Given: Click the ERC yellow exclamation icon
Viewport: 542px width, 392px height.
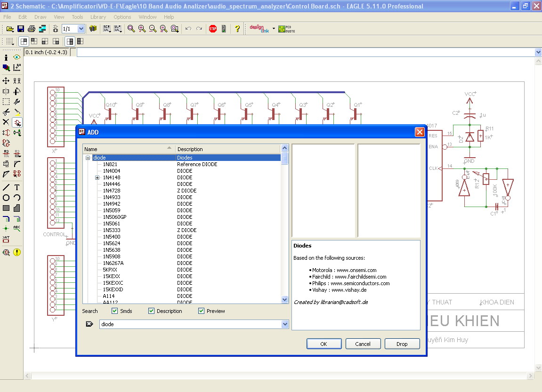Looking at the screenshot, I should 17,252.
